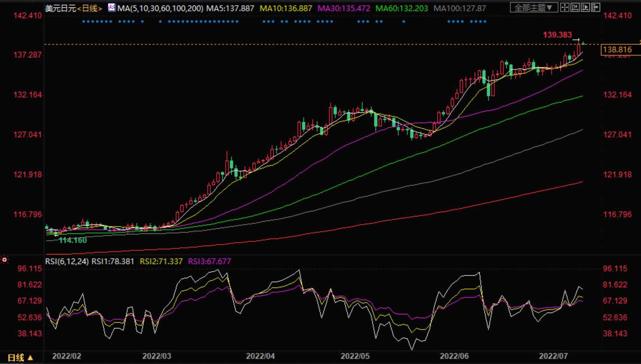The height and width of the screenshot is (364, 641).
Task: Toggle the MA5 line legend value
Action: (230, 8)
